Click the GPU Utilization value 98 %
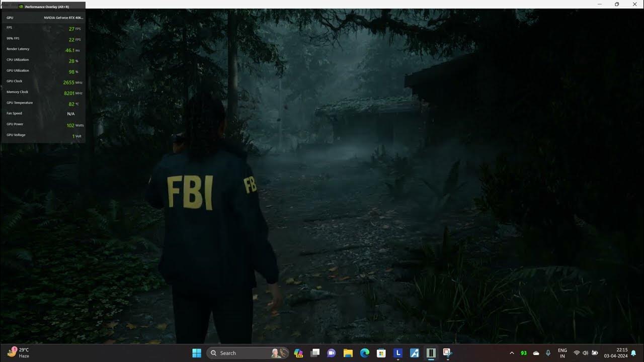The height and width of the screenshot is (362, 644). (x=73, y=72)
